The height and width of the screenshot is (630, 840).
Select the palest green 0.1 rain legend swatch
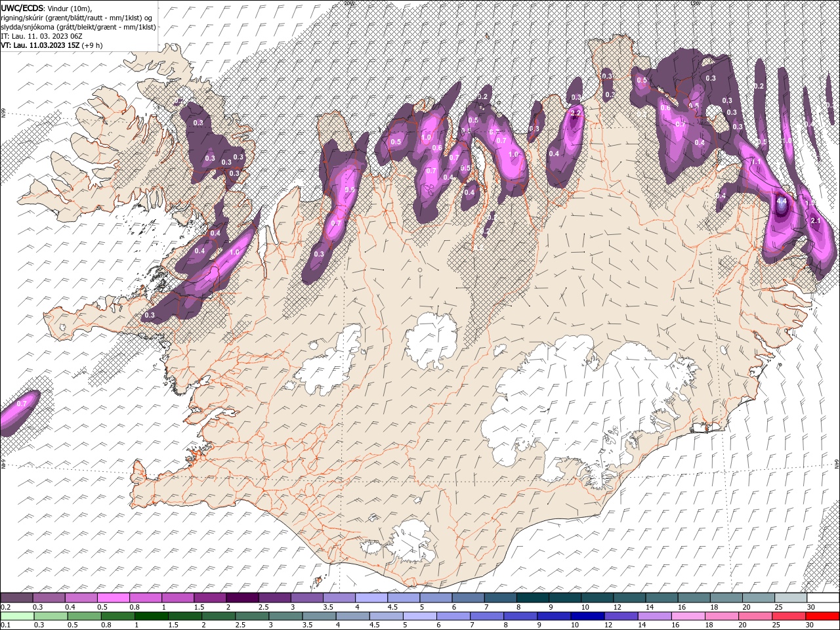[x=17, y=616]
